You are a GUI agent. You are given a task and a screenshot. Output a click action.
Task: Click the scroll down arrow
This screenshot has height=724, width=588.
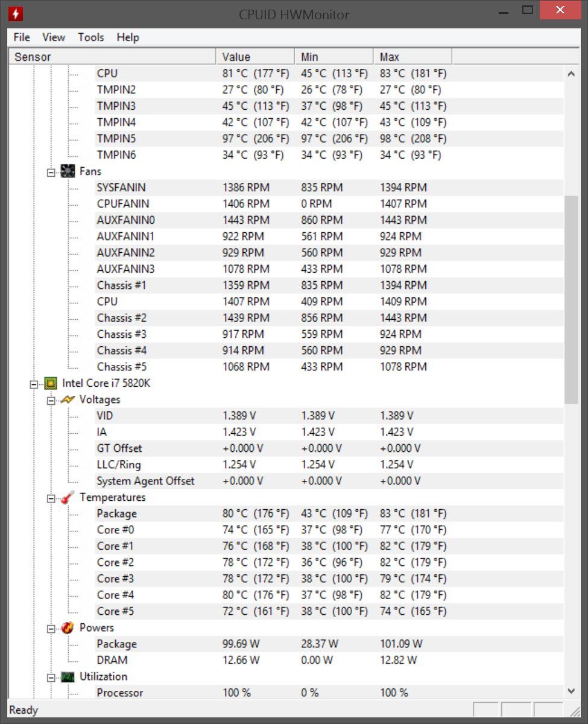tap(571, 691)
